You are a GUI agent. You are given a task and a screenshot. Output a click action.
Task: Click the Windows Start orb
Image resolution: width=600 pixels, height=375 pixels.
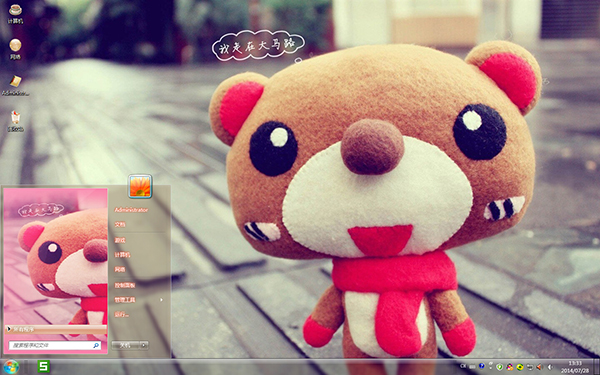click(x=10, y=367)
